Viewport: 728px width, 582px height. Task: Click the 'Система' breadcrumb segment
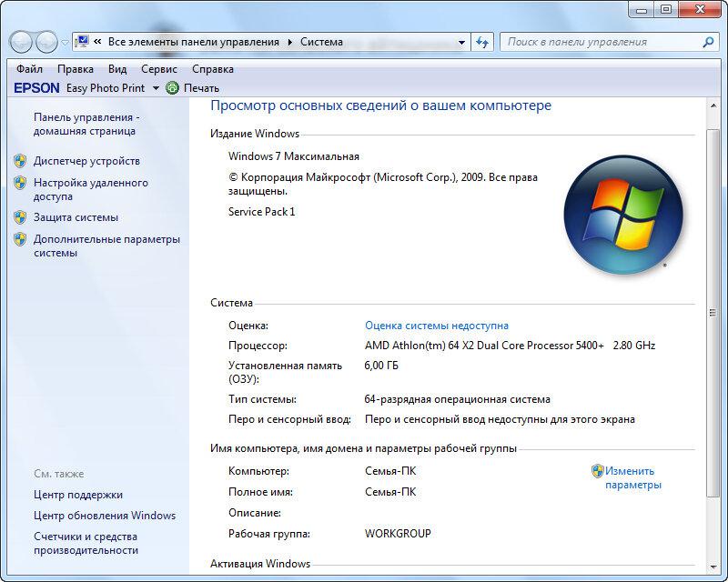tap(321, 42)
